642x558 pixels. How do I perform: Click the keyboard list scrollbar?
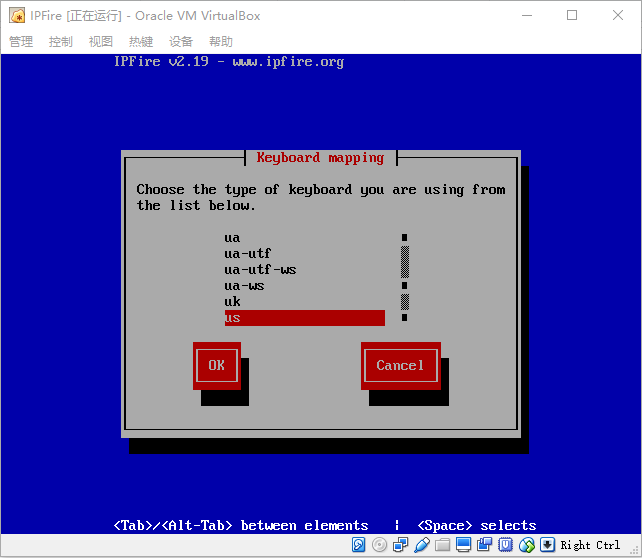click(x=405, y=278)
